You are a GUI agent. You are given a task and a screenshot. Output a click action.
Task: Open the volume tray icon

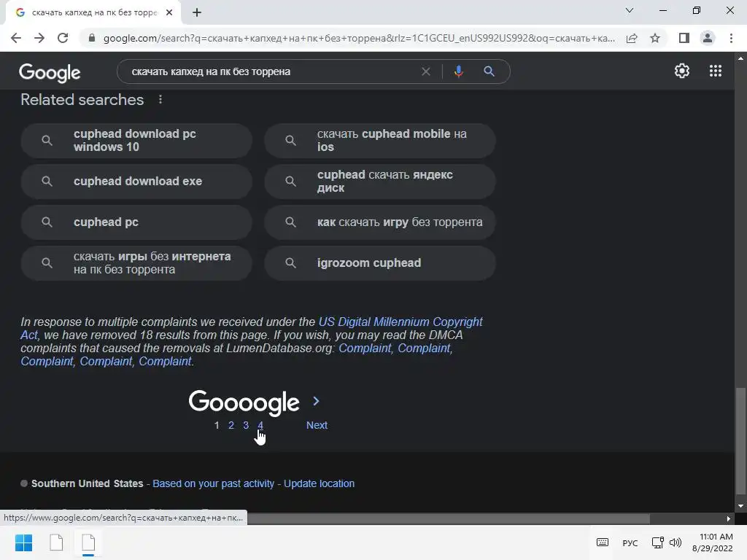click(675, 542)
